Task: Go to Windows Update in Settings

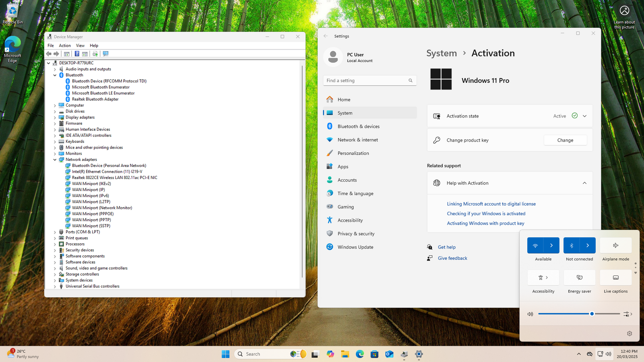Action: (x=370, y=247)
